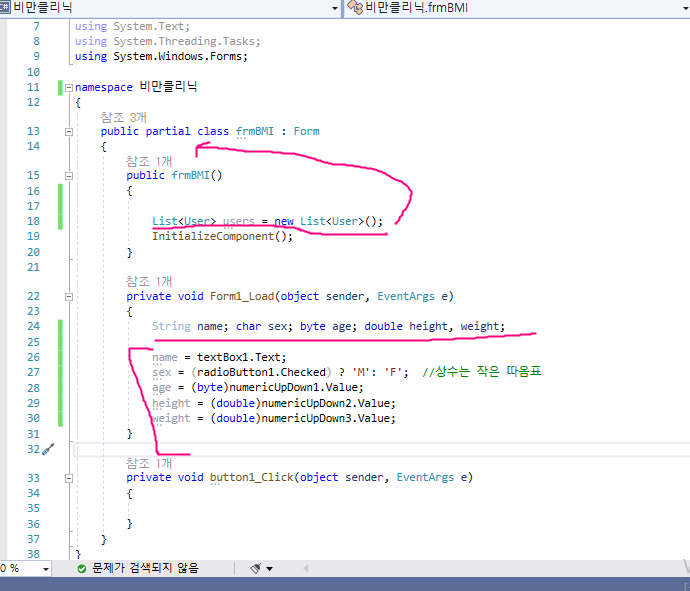This screenshot has height=591, width=690.
Task: Click numericUpDown3.Value on line 30
Action: click(x=326, y=418)
